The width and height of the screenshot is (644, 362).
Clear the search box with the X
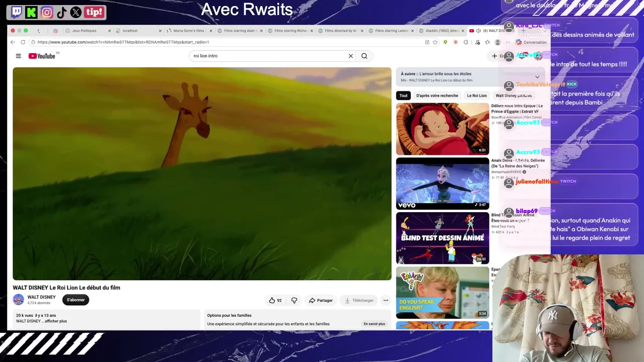pos(351,56)
